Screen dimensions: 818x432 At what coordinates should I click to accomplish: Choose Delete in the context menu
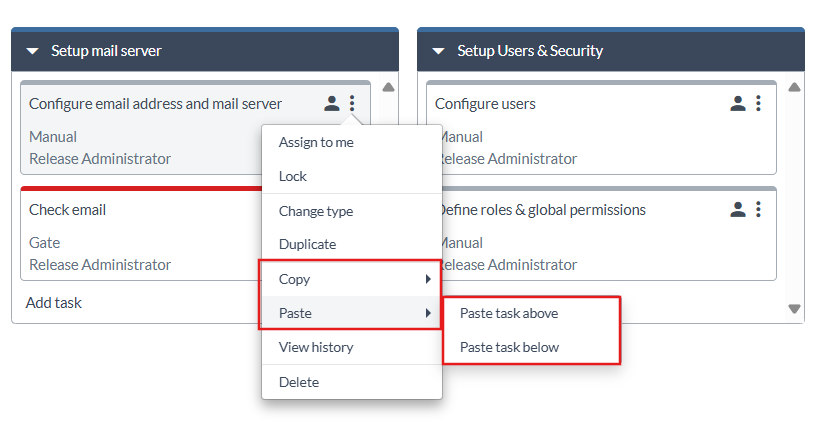click(x=298, y=382)
